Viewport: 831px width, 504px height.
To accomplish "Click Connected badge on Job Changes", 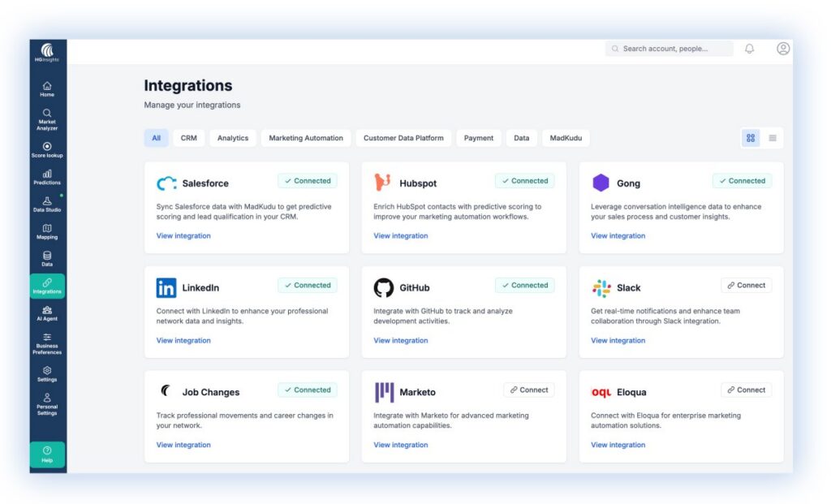I will coord(308,390).
